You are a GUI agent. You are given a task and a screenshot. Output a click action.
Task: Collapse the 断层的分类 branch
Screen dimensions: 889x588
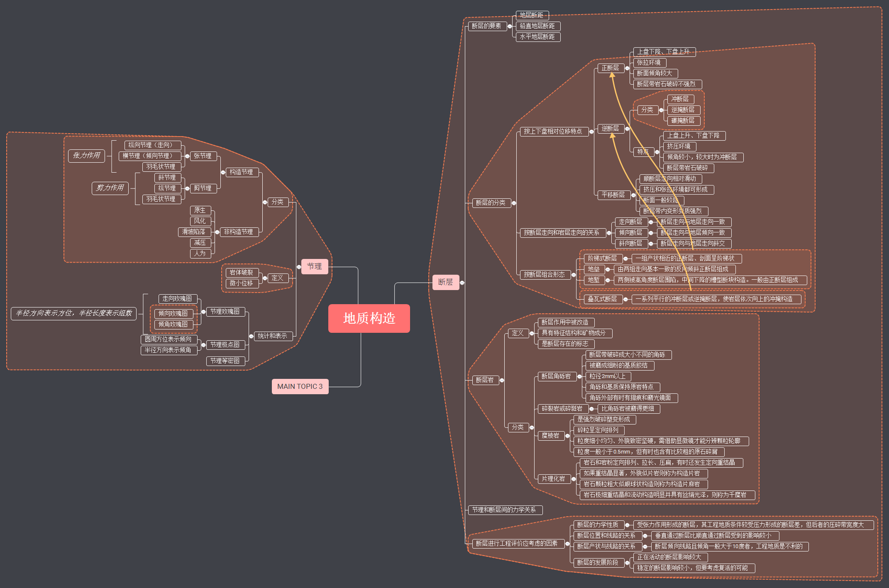click(x=513, y=204)
